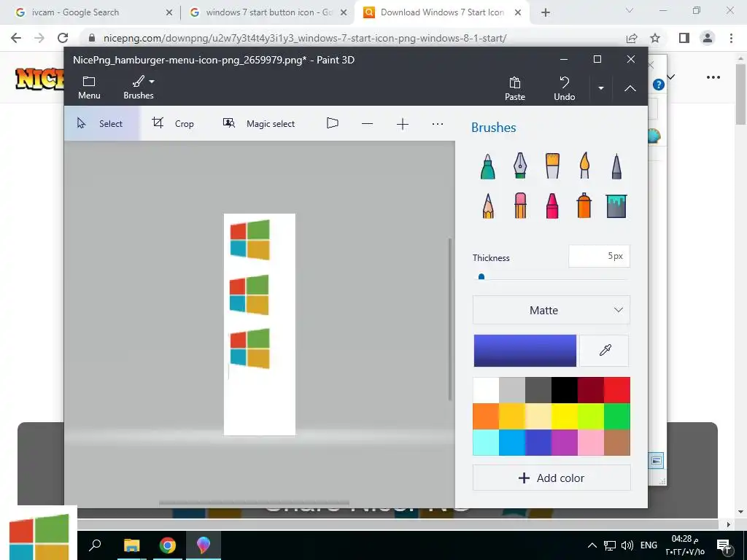
Task: Click the Add color button
Action: [551, 478]
